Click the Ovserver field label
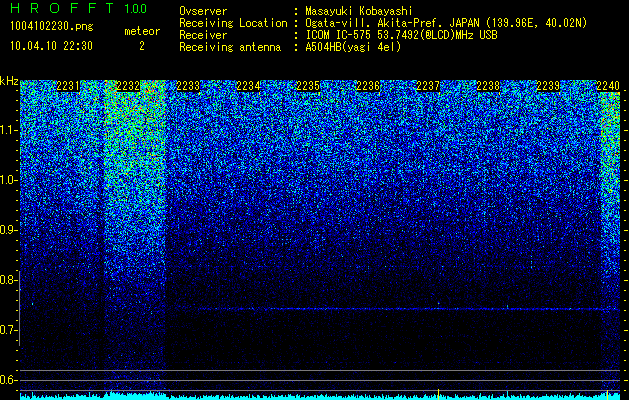 (x=203, y=11)
